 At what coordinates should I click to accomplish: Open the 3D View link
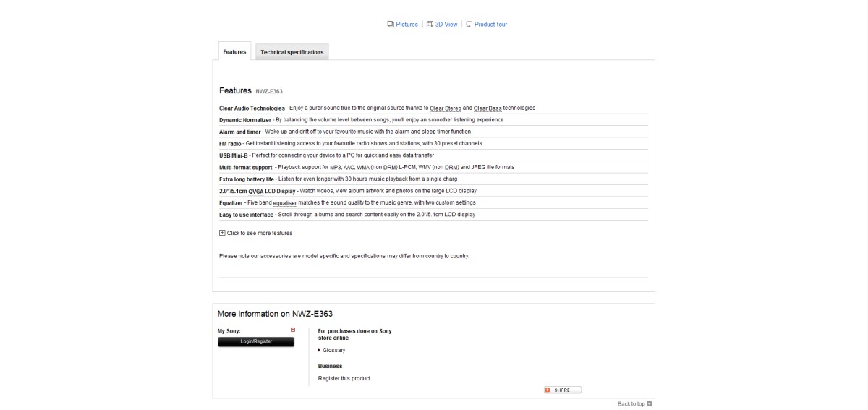(446, 24)
